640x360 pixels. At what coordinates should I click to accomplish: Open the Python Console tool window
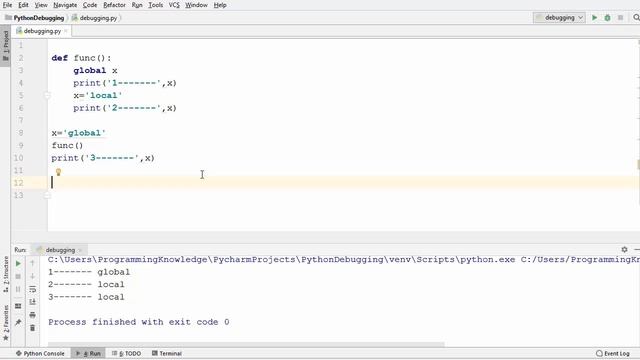coord(40,353)
